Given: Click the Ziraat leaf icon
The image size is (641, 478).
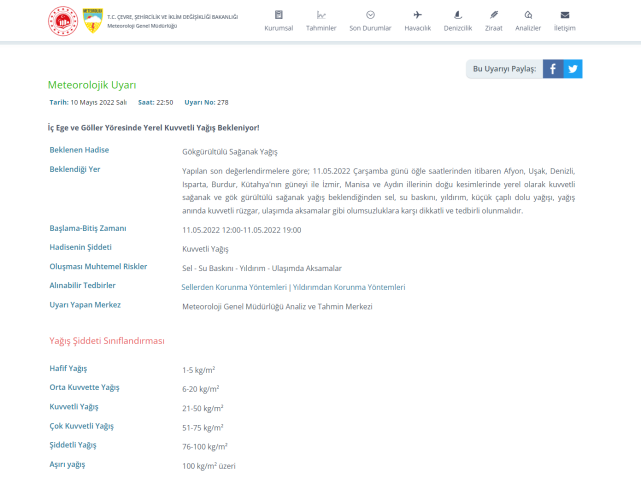Looking at the screenshot, I should coord(493,15).
